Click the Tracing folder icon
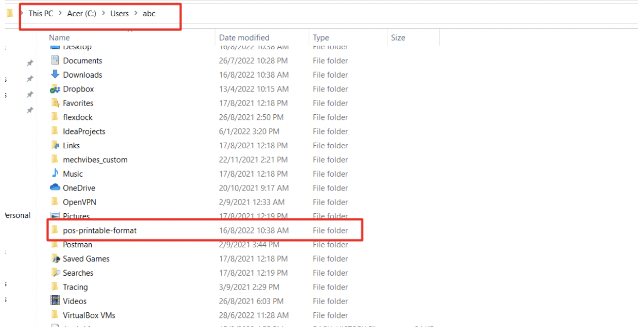The image size is (644, 327). pyautogui.click(x=55, y=287)
